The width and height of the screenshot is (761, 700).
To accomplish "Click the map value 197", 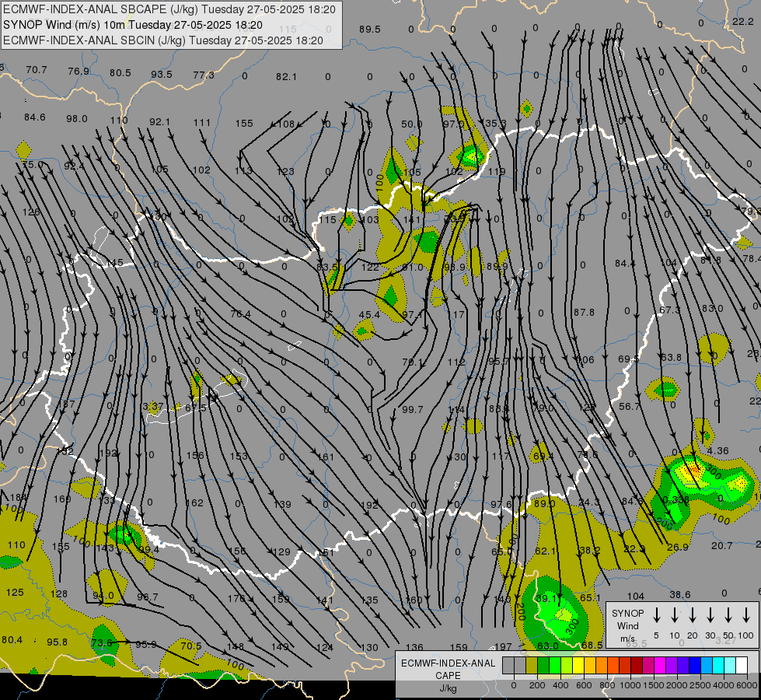I will (503, 646).
